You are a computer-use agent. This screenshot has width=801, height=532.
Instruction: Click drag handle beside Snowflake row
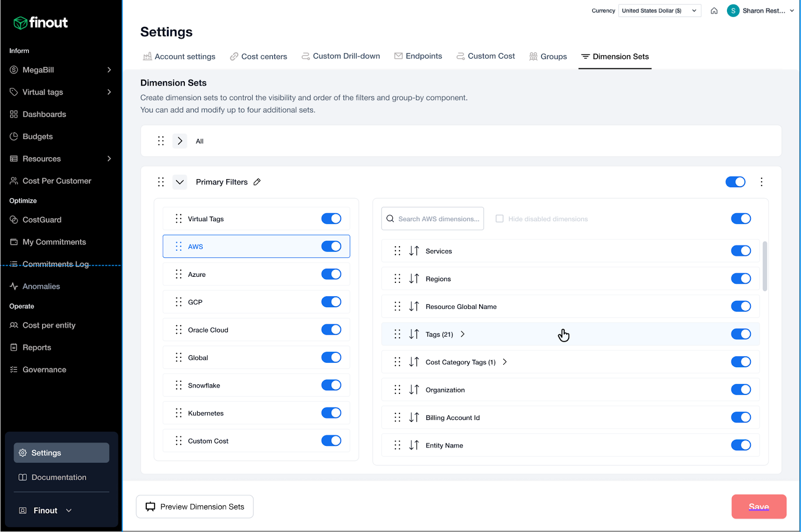point(179,385)
